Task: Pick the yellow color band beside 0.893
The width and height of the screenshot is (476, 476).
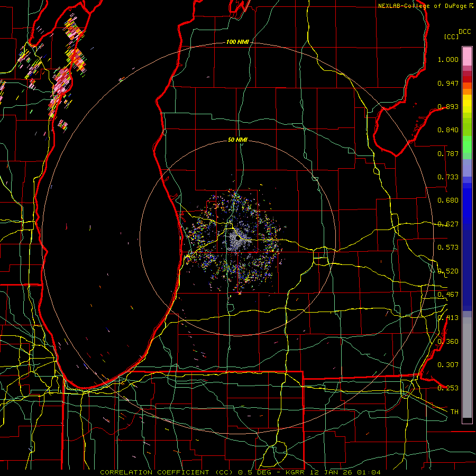Action: 467,106
